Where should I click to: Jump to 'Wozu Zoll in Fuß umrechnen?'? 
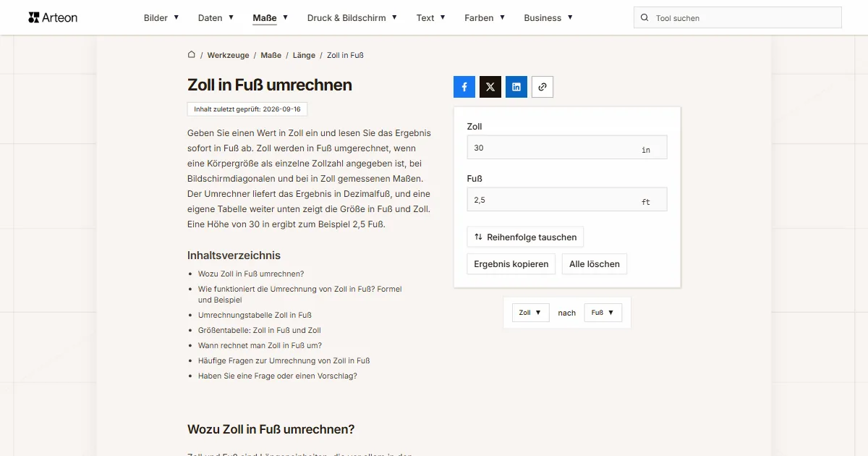pyautogui.click(x=251, y=274)
